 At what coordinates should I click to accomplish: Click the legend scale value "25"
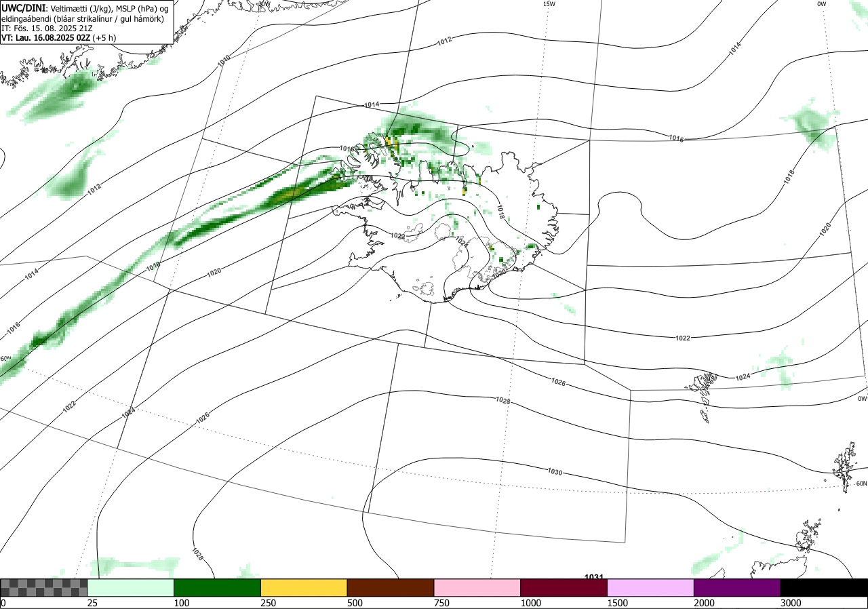tap(92, 603)
